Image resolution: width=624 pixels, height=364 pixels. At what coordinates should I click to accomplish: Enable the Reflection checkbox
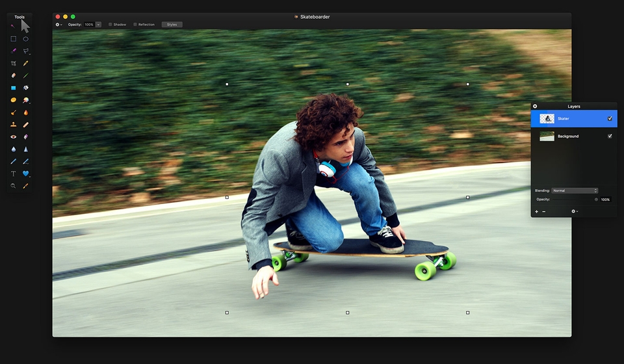pyautogui.click(x=135, y=25)
